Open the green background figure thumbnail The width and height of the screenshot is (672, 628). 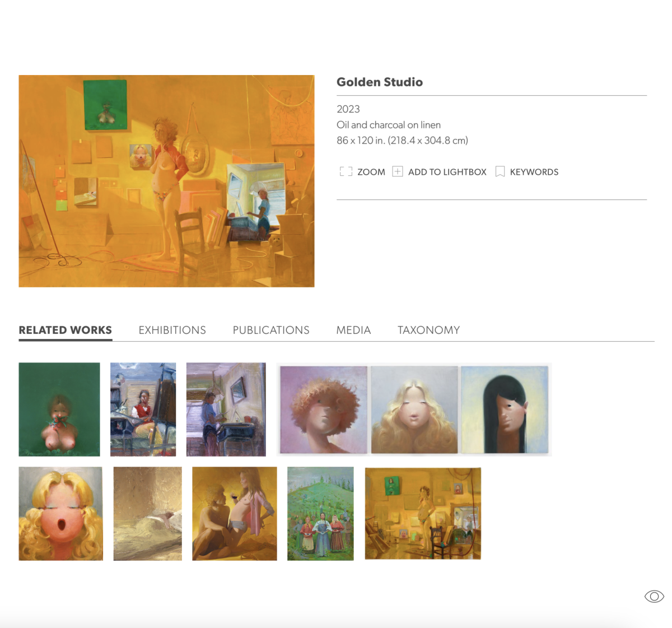pyautogui.click(x=59, y=410)
